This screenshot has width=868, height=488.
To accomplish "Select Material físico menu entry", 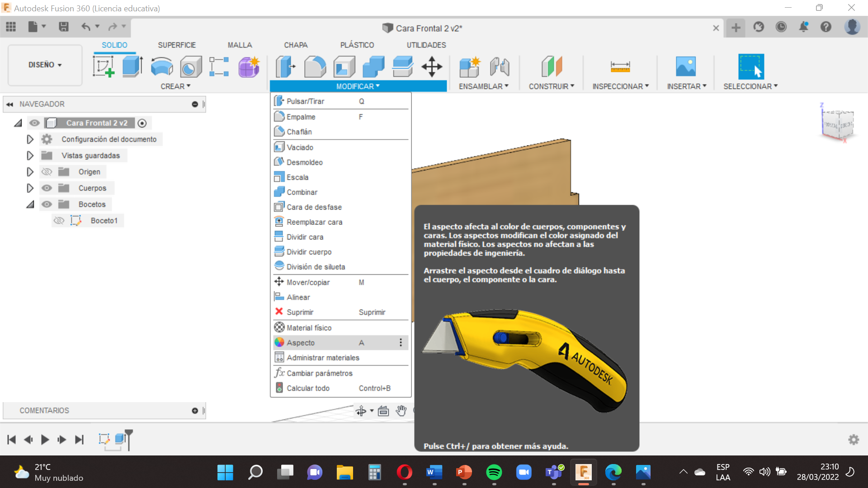I will tap(340, 328).
